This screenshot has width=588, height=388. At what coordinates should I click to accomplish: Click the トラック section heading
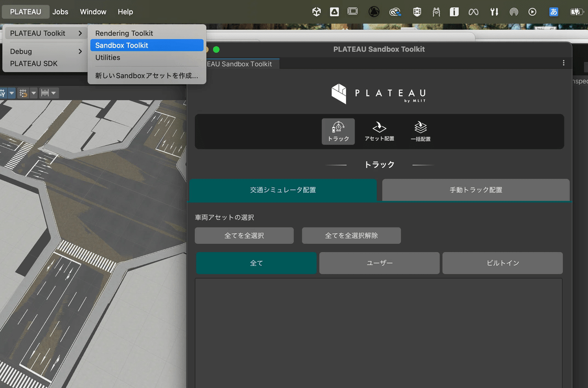pyautogui.click(x=380, y=165)
